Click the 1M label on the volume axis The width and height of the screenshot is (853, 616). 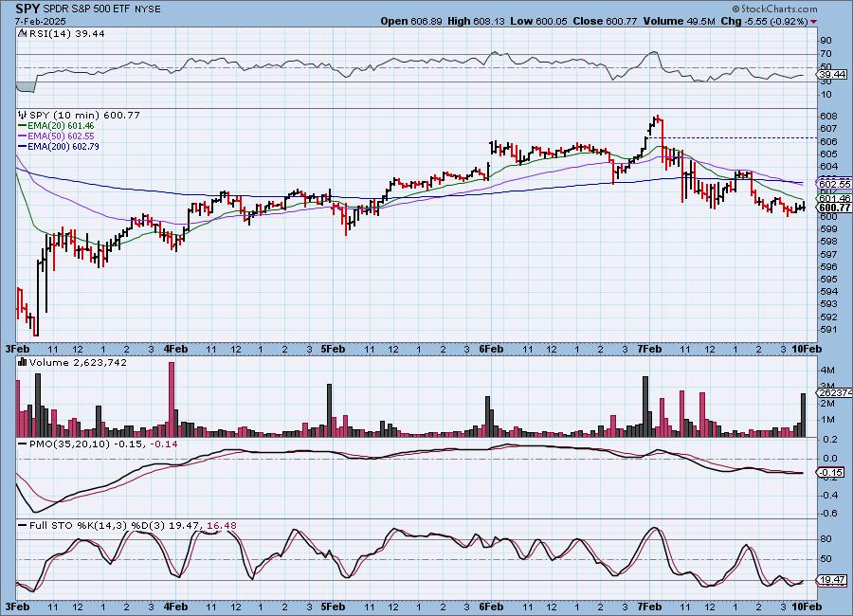click(828, 420)
